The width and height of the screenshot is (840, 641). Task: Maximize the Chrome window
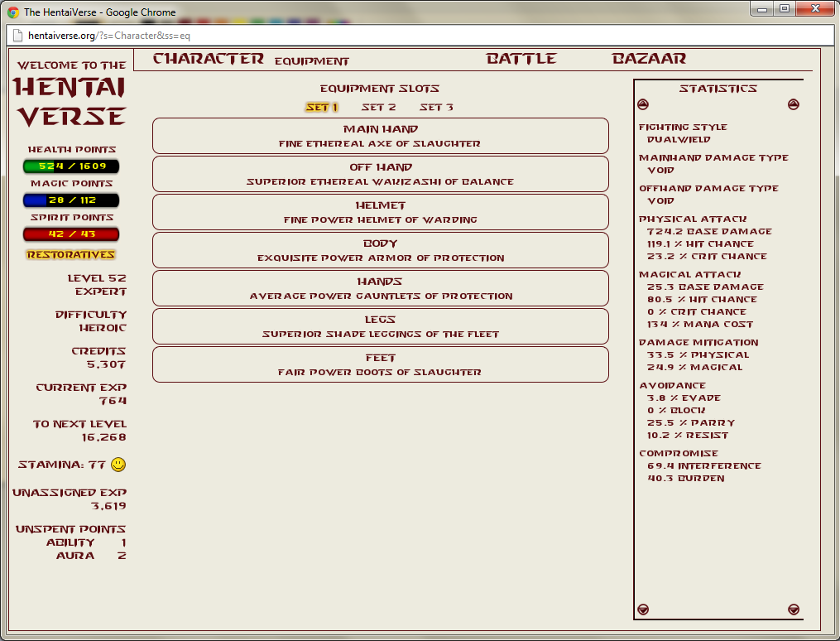(x=785, y=8)
